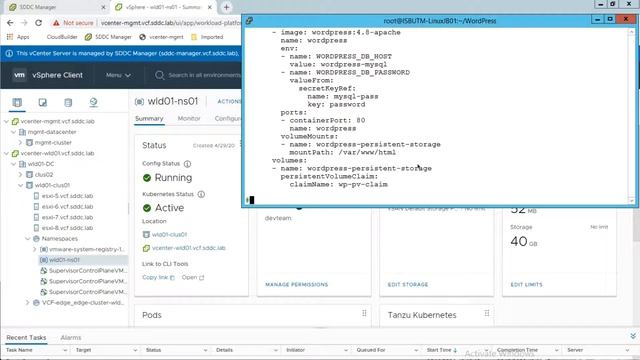Open the vcenter-mgmt bookmark
This screenshot has height=360, width=640.
point(161,37)
